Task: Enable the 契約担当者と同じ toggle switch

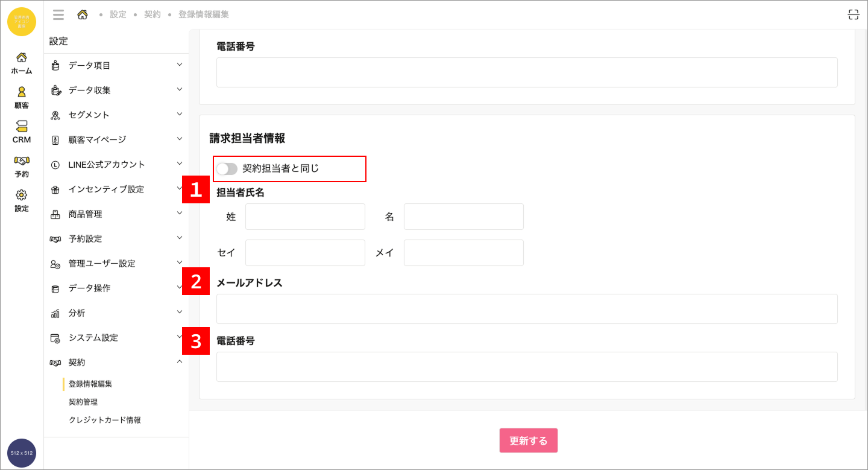Action: (x=228, y=168)
